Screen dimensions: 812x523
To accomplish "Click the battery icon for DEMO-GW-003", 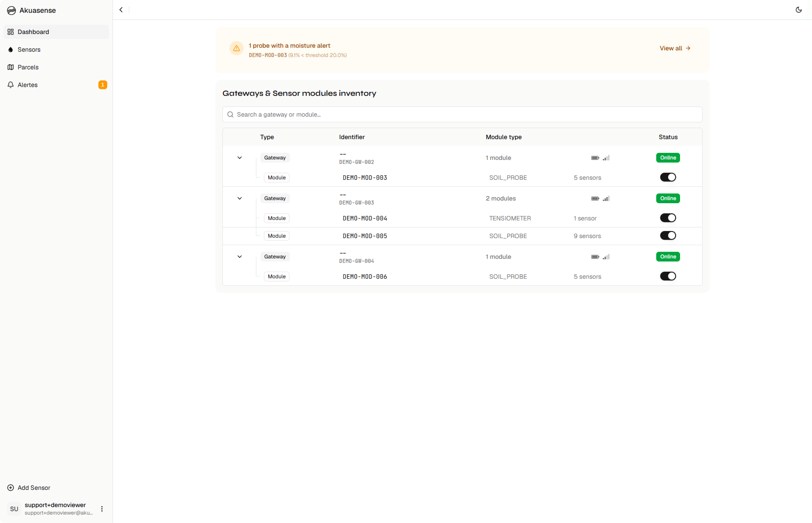I will (x=595, y=199).
